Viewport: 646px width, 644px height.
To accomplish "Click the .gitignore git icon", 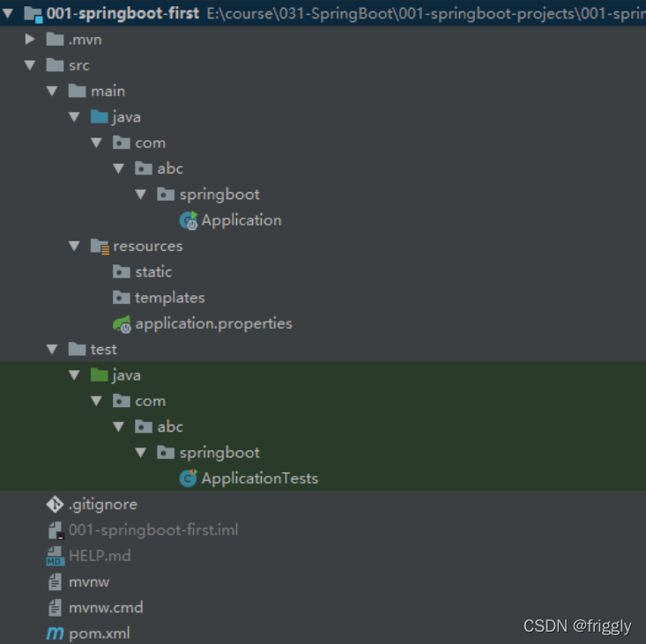I will click(x=55, y=505).
